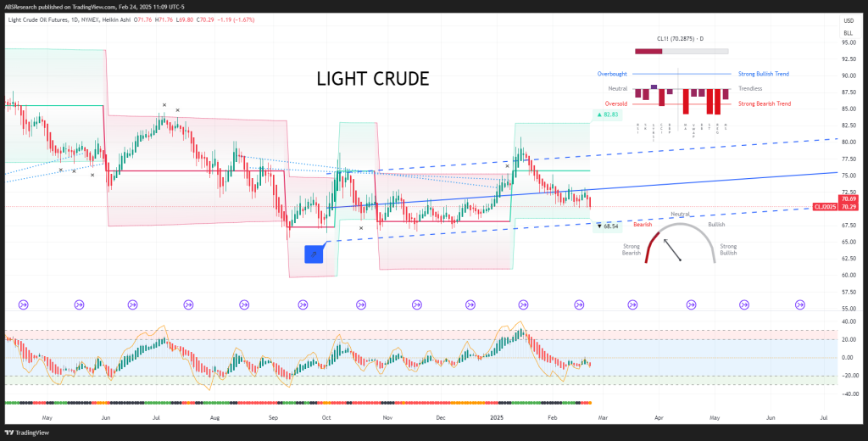Click the Bullish gauge label
Screen dimensions: 868x441
point(716,225)
